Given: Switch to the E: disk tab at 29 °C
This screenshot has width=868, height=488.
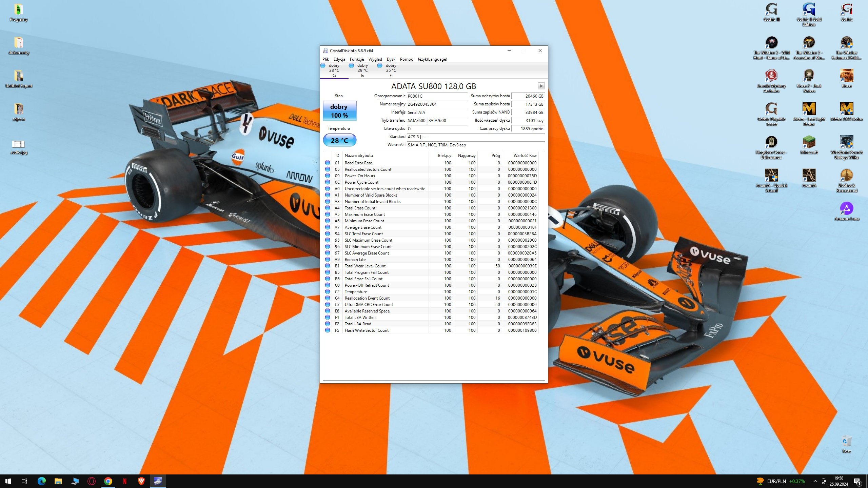Looking at the screenshot, I should point(362,70).
